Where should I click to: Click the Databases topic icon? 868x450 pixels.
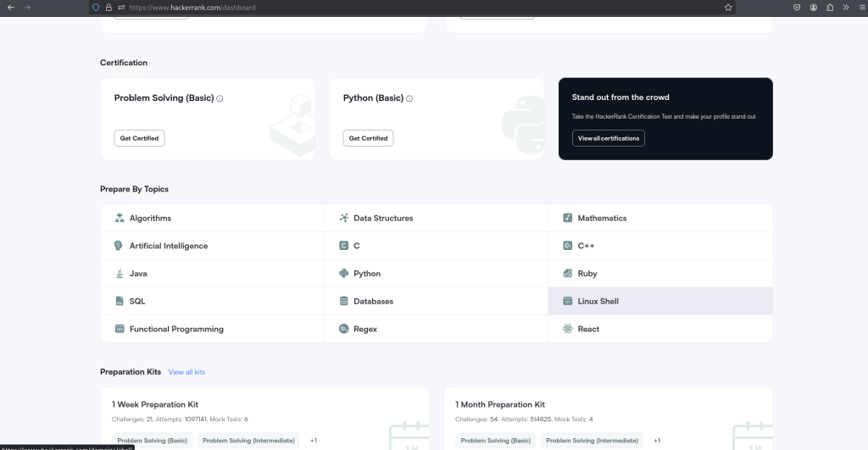pyautogui.click(x=344, y=301)
